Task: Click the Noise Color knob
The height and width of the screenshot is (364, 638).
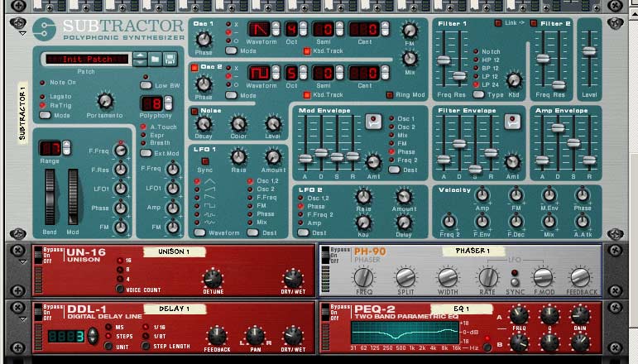Action: click(238, 124)
